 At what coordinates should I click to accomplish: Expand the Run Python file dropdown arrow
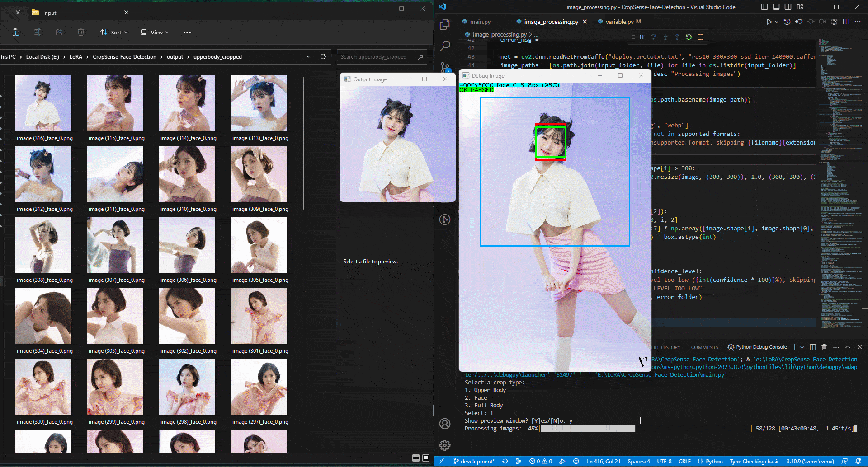point(777,22)
